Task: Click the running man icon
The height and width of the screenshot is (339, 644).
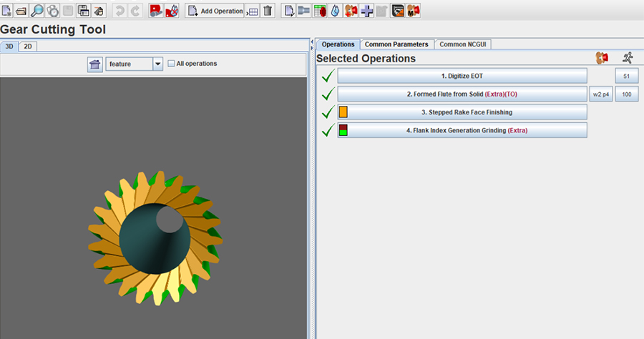Action: pyautogui.click(x=628, y=58)
